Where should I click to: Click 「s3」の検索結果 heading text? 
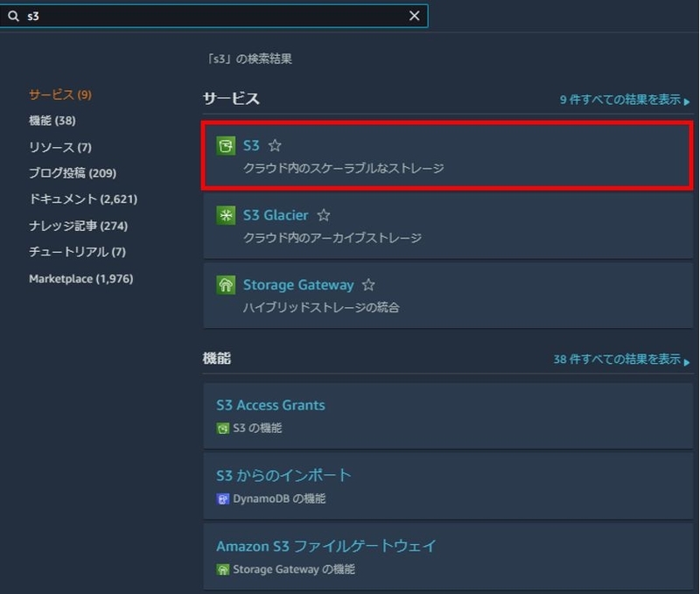(x=248, y=59)
